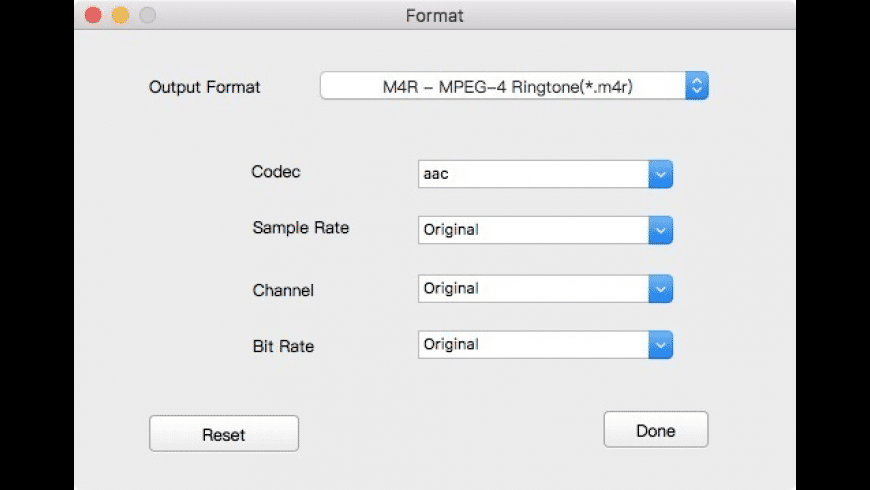
Task: Click the Channel field showing Original
Action: 533,289
